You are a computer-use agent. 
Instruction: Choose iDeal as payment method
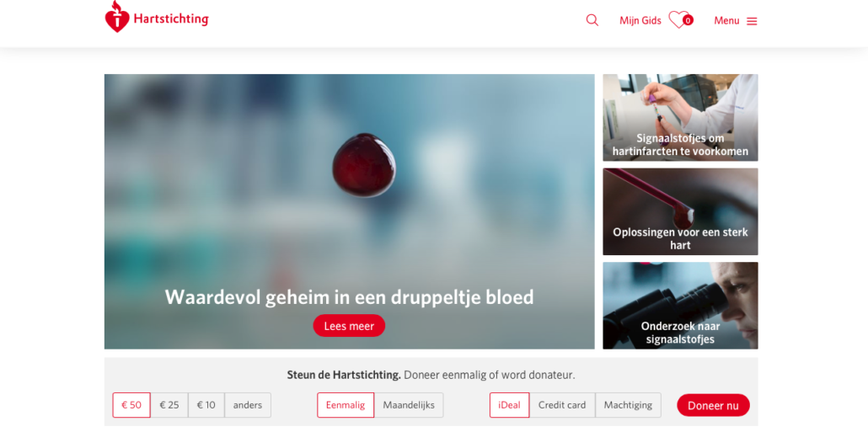pos(509,405)
